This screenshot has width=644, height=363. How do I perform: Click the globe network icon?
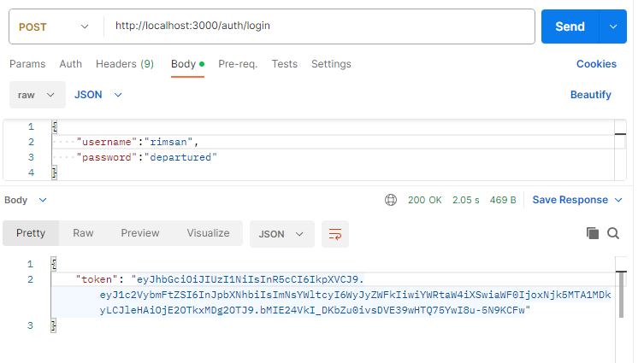391,200
